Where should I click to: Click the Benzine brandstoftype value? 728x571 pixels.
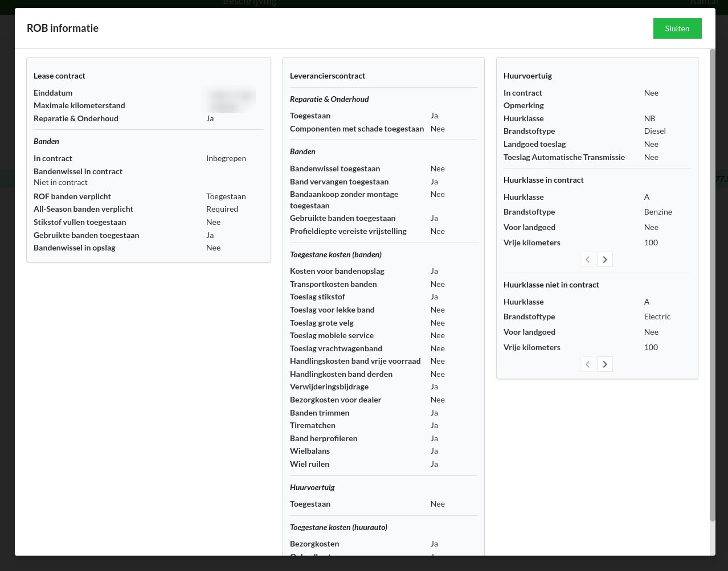(x=658, y=212)
